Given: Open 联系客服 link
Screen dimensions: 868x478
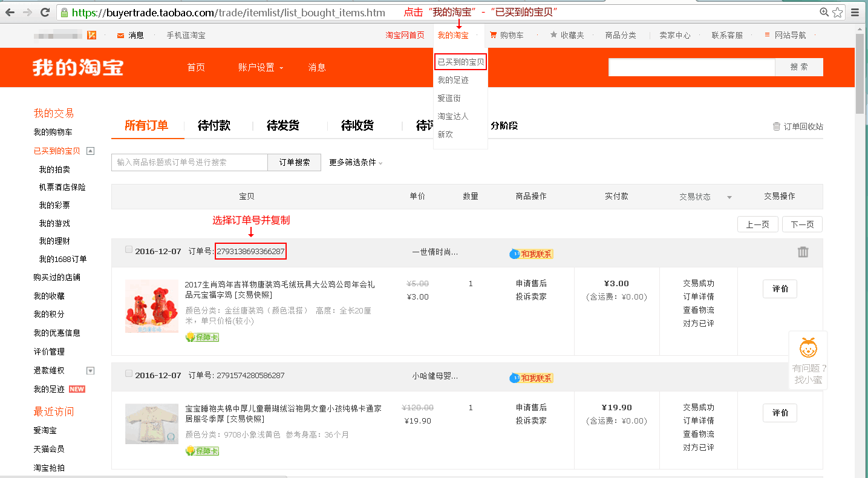Looking at the screenshot, I should pyautogui.click(x=727, y=35).
